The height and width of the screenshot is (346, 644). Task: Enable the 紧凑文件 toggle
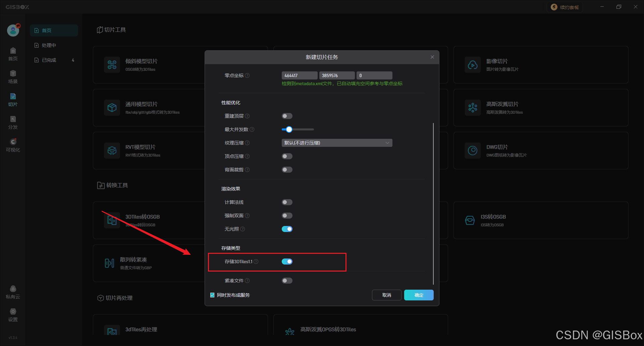(x=287, y=281)
